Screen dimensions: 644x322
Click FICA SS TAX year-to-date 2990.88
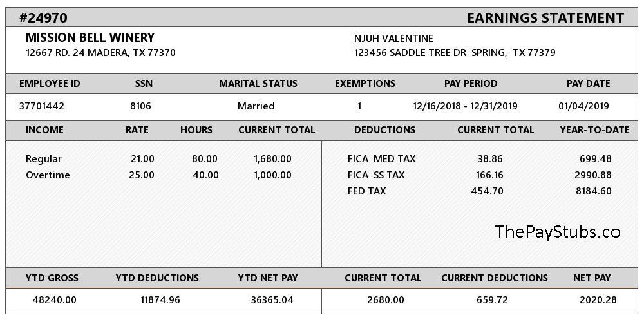click(593, 175)
